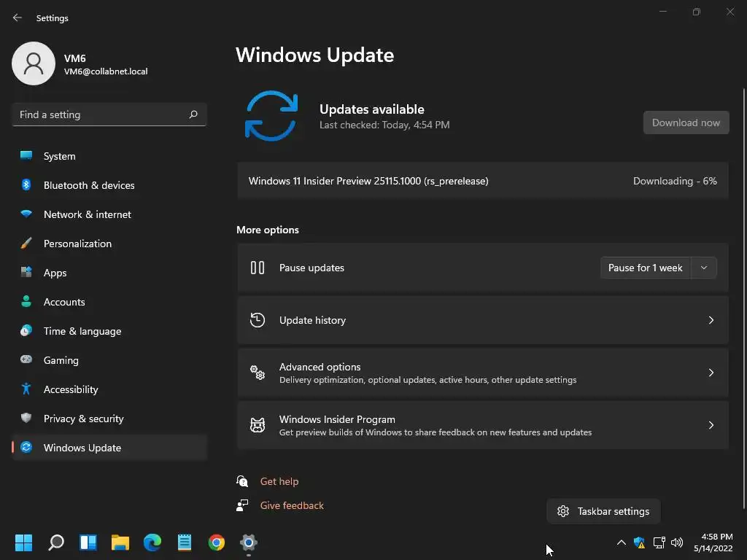Viewport: 747px width, 560px height.
Task: Click the back arrow in Settings header
Action: (18, 17)
